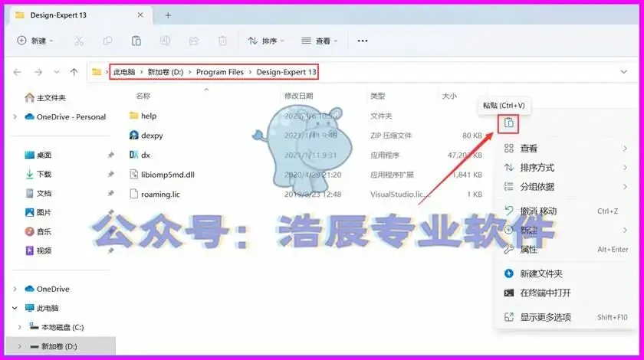Image resolution: width=644 pixels, height=360 pixels.
Task: Expand the address bar history dropdown
Action: point(623,72)
